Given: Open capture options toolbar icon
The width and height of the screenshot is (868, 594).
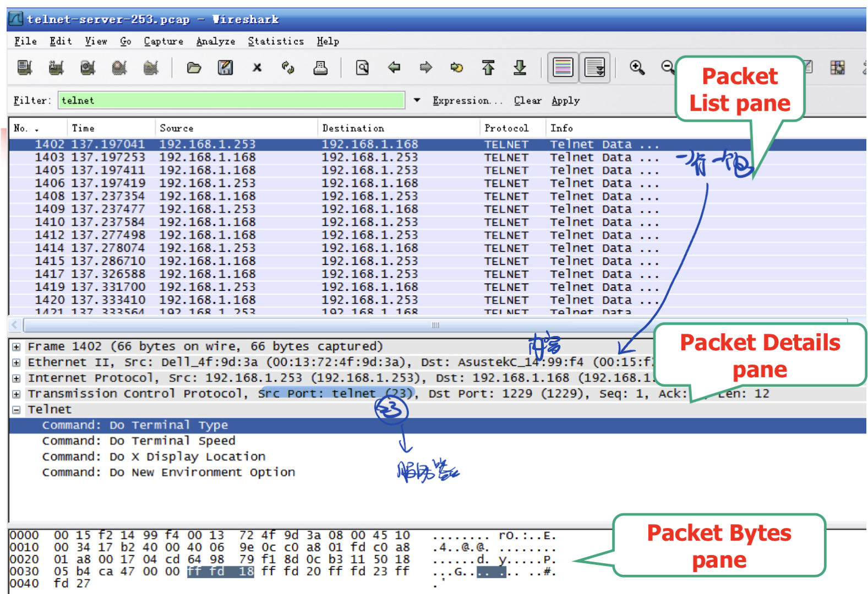Looking at the screenshot, I should coord(56,68).
